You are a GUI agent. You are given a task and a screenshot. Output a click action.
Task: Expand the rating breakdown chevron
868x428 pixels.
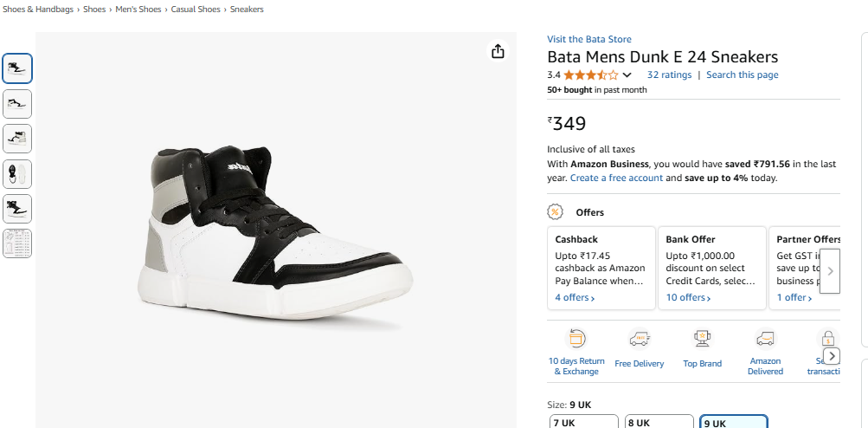pyautogui.click(x=627, y=75)
